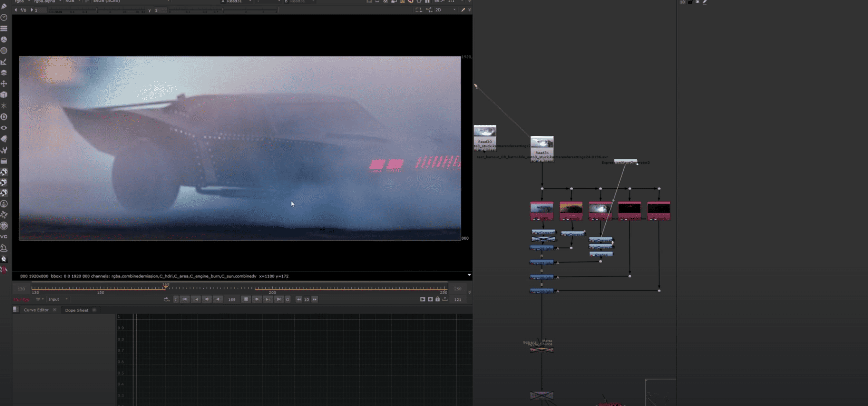The width and height of the screenshot is (868, 406).
Task: Close the Curve Editor tab
Action: click(54, 310)
